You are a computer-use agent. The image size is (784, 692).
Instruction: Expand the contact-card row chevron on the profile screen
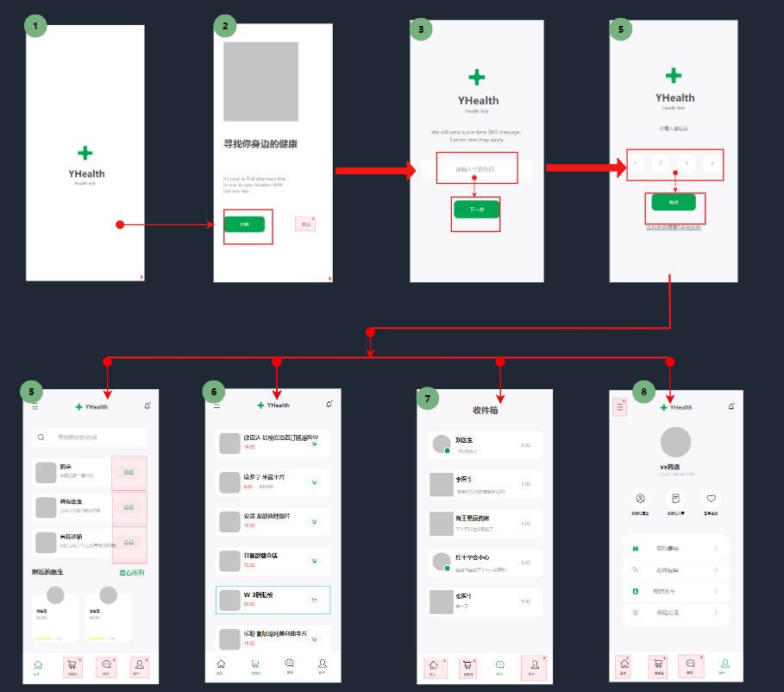pyautogui.click(x=716, y=591)
